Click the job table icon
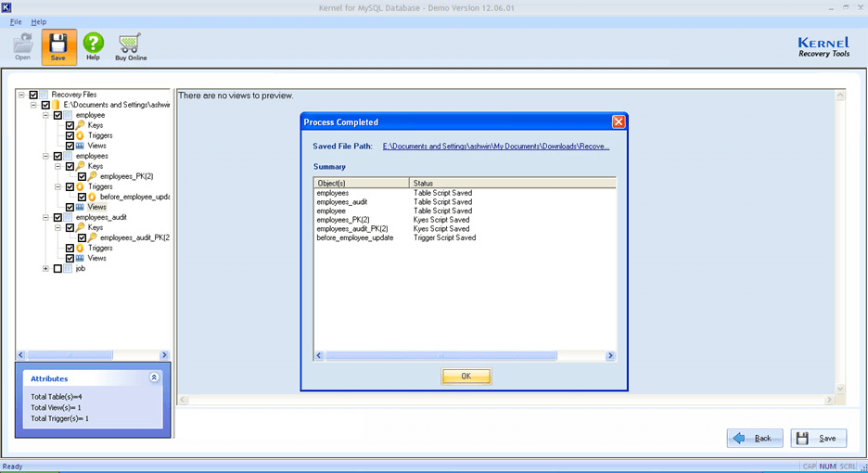 [68, 269]
